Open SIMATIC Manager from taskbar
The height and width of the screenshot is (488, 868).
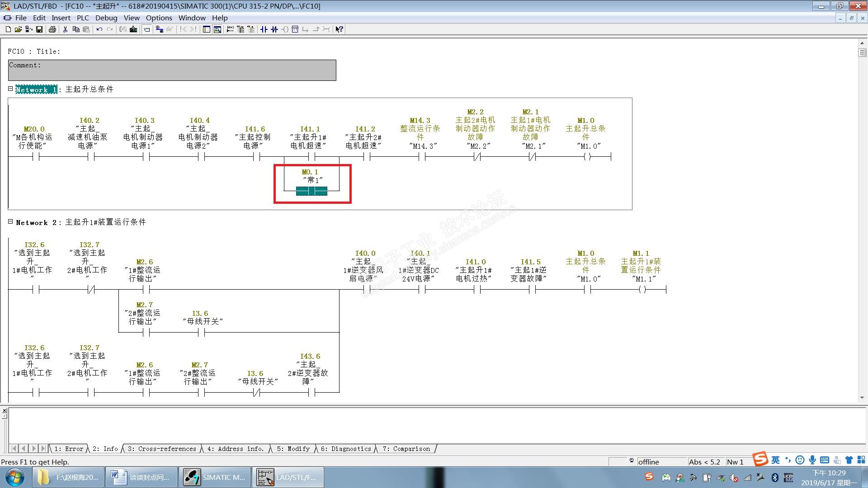[215, 477]
